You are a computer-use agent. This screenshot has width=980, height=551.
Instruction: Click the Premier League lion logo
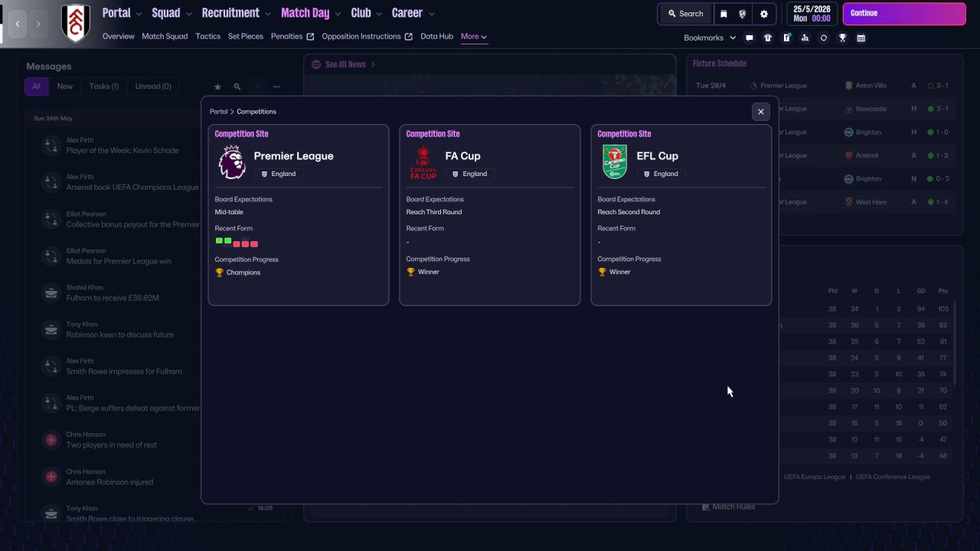[232, 162]
